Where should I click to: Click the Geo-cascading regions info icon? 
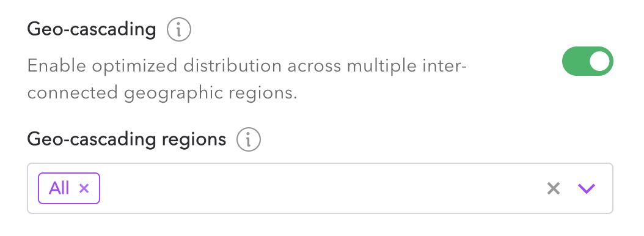coord(249,140)
